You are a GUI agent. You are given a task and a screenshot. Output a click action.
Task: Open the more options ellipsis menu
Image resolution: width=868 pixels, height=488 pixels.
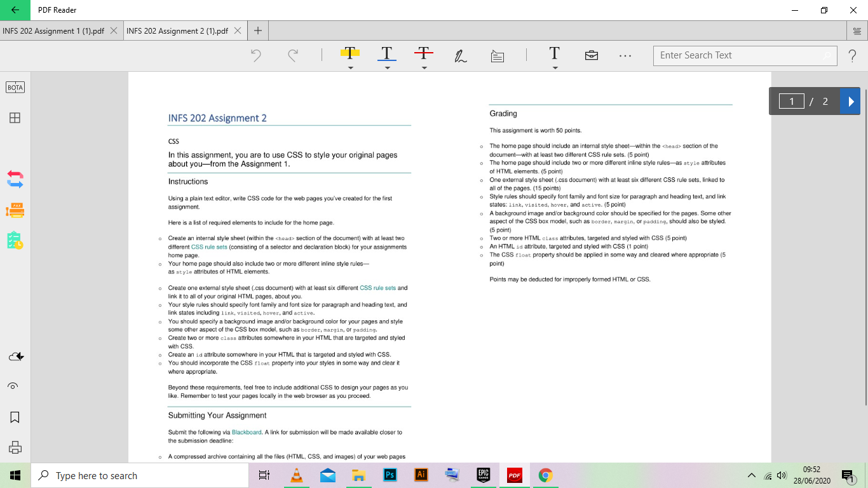pos(625,56)
